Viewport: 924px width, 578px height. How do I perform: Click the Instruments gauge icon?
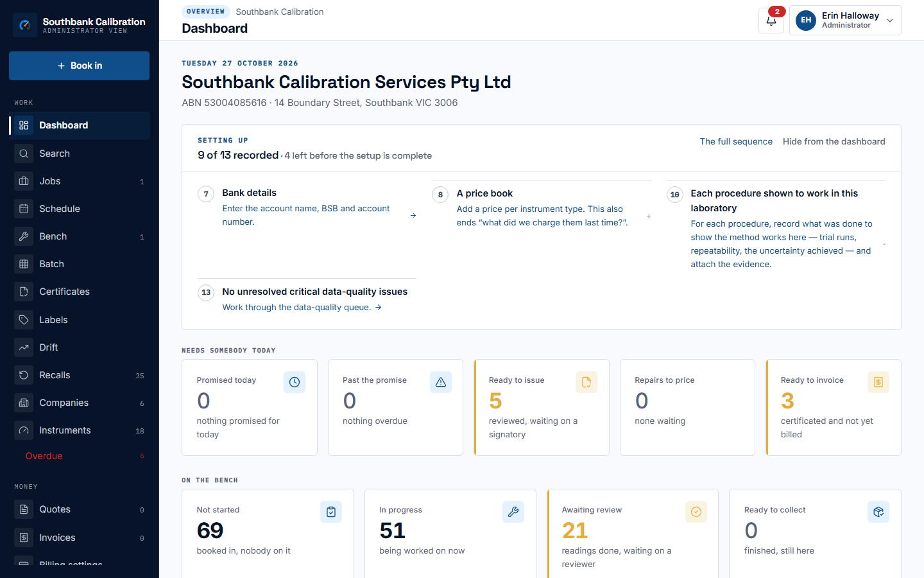point(24,430)
